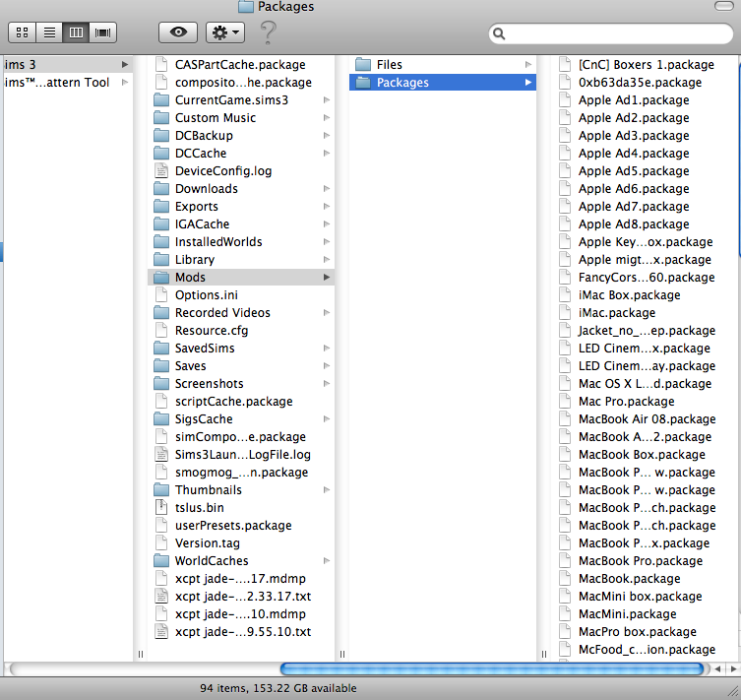
Task: Click the scroll right arrow
Action: tap(733, 668)
